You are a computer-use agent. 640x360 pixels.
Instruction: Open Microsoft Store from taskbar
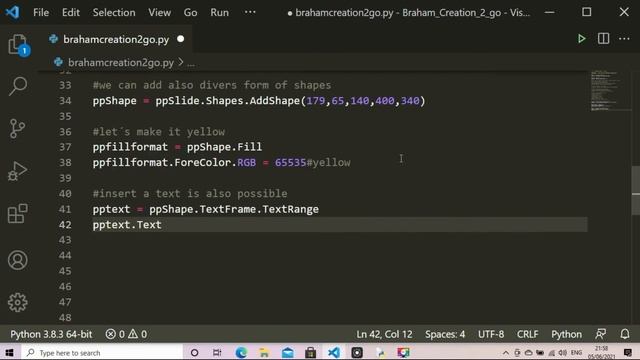point(311,352)
